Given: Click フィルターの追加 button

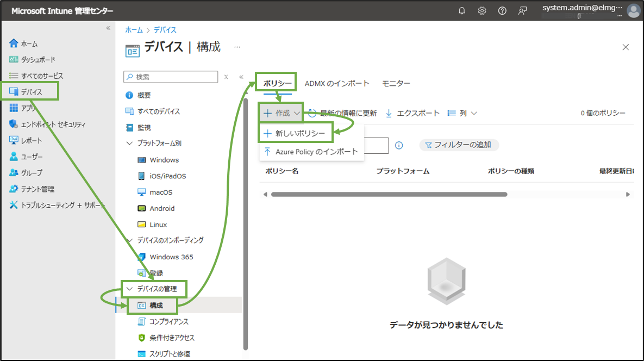Looking at the screenshot, I should pos(459,145).
